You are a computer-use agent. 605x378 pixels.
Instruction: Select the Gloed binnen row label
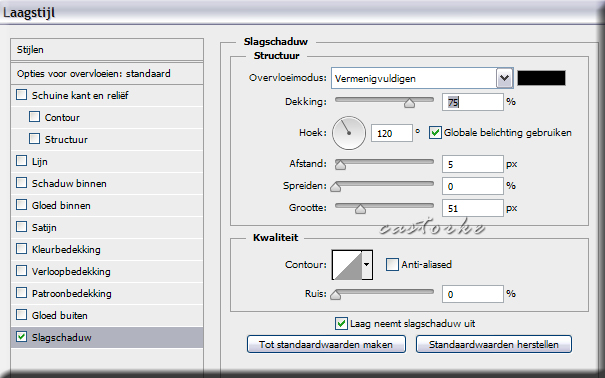pyautogui.click(x=61, y=206)
